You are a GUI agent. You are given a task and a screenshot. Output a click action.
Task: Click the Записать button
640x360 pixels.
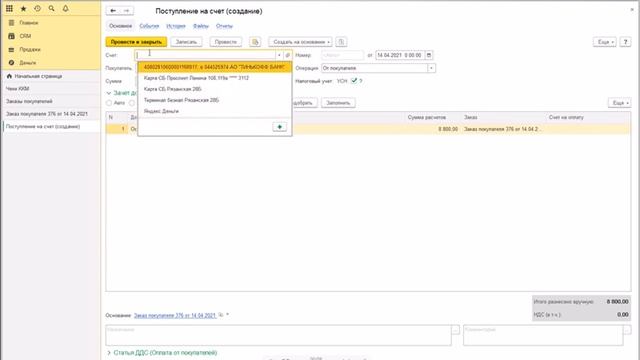pos(186,42)
